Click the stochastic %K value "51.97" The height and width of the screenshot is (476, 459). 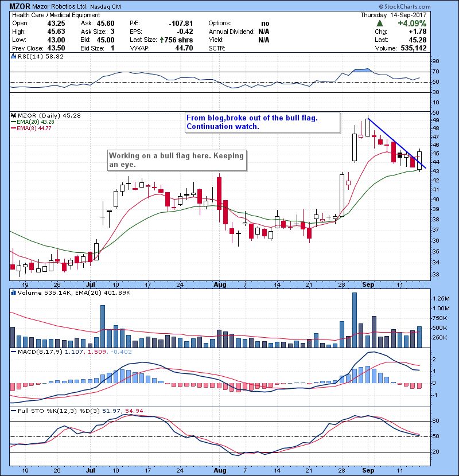pyautogui.click(x=111, y=411)
